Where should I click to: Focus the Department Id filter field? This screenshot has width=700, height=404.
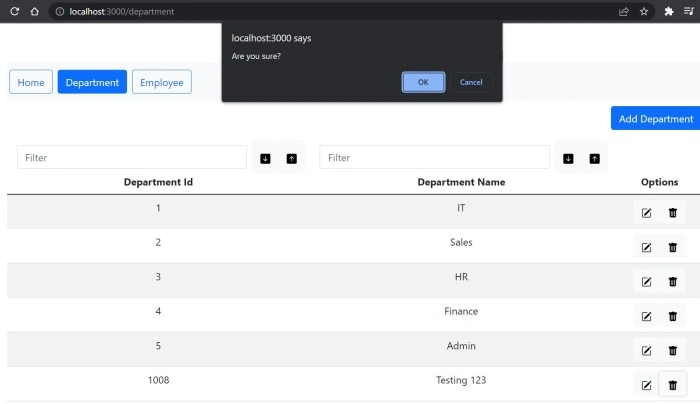[x=132, y=158]
